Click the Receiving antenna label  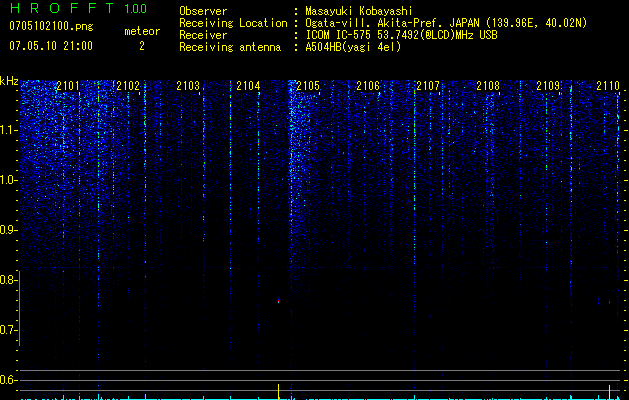coord(230,48)
